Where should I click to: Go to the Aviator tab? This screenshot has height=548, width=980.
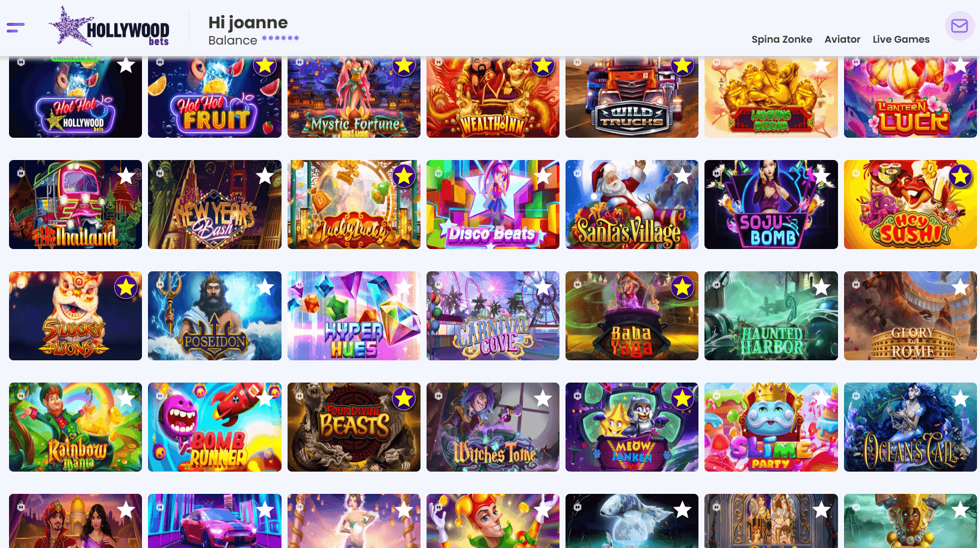click(842, 39)
